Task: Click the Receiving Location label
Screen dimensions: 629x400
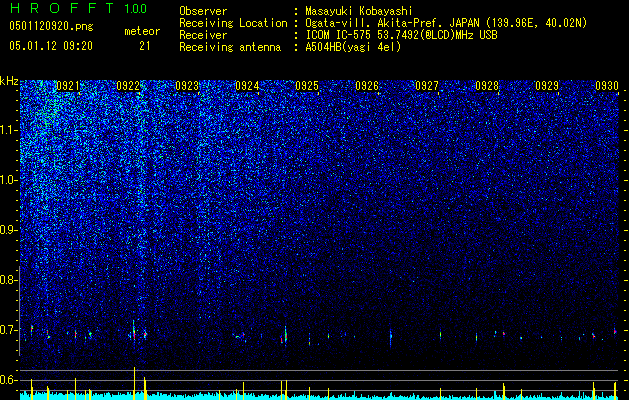Action: 233,23
